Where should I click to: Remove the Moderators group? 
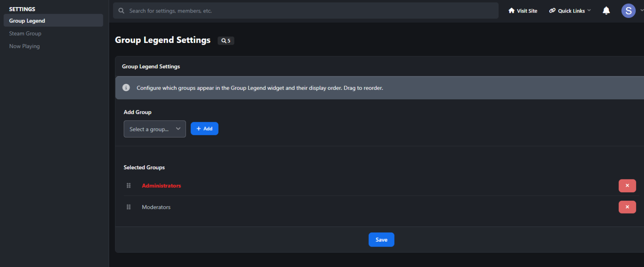pyautogui.click(x=627, y=207)
